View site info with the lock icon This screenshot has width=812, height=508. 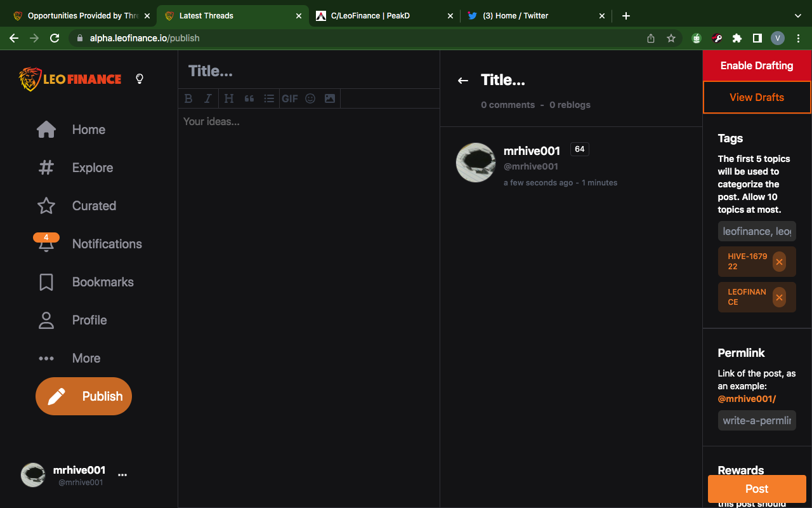[80, 38]
